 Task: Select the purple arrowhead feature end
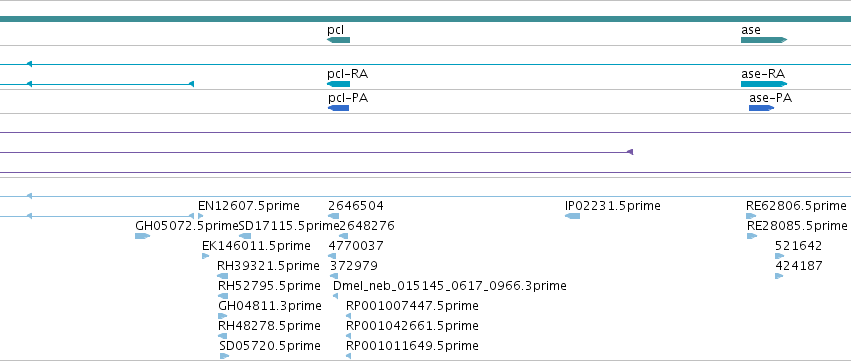pyautogui.click(x=630, y=152)
